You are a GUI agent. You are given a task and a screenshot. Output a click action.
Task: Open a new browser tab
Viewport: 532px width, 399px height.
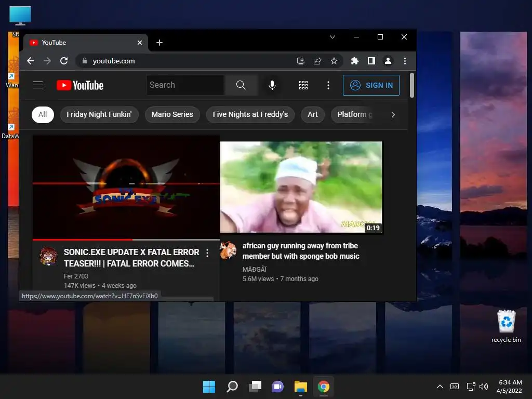coord(159,43)
